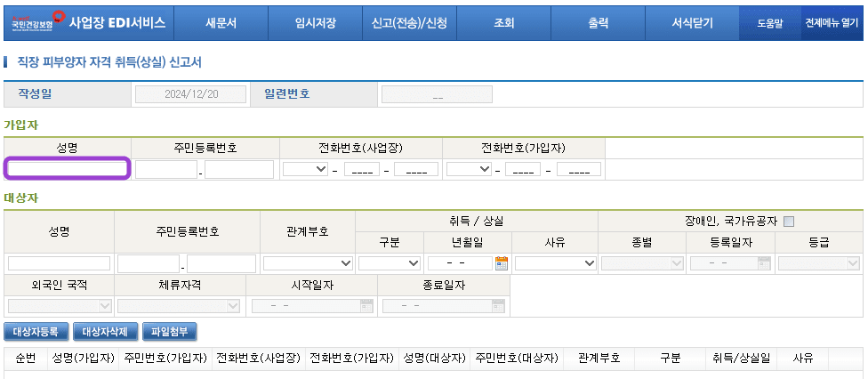Click the 대상자삭제 button
This screenshot has width=868, height=379.
click(x=105, y=332)
